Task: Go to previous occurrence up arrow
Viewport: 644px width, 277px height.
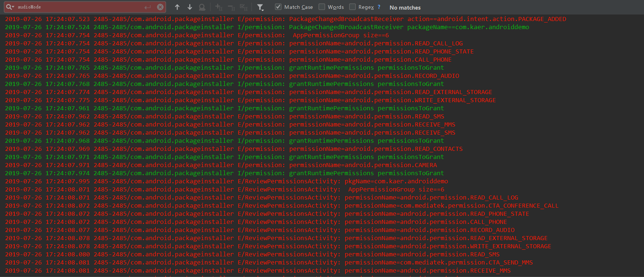Action: pyautogui.click(x=177, y=7)
